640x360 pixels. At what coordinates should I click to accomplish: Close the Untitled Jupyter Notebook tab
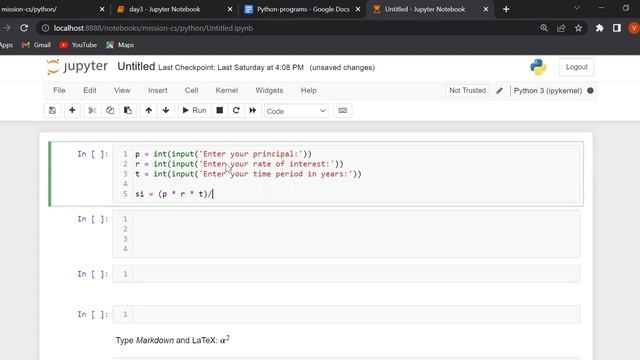[x=486, y=9]
